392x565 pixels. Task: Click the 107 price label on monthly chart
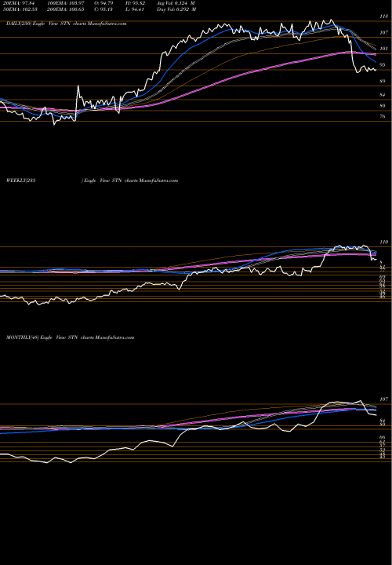tap(384, 399)
